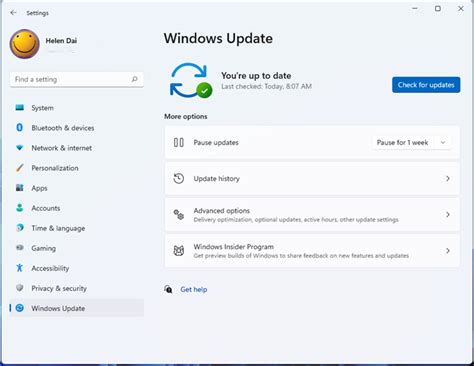
Task: Maximize the Settings window
Action: (438, 8)
